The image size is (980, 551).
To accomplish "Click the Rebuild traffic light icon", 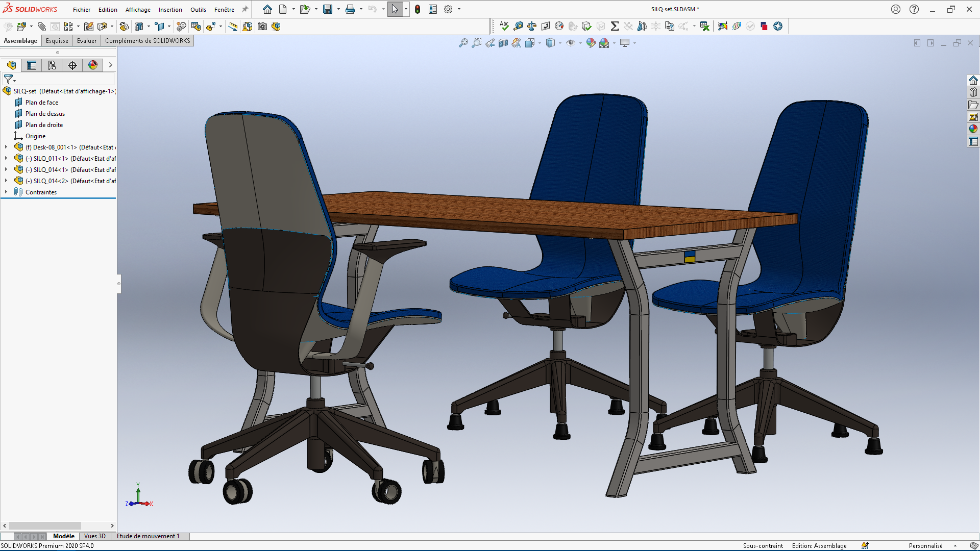I will pos(418,9).
